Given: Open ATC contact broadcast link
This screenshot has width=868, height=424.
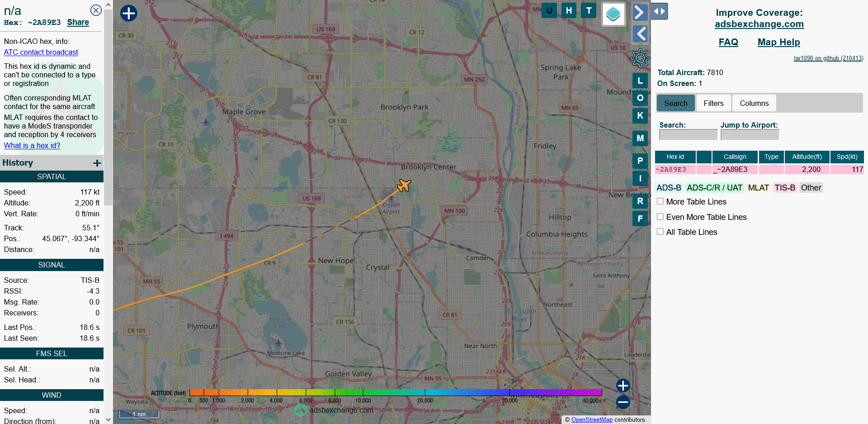Looking at the screenshot, I should point(41,52).
